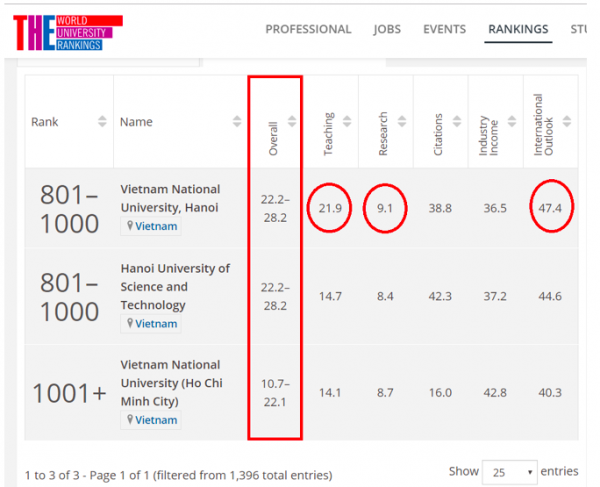Open Hanoi University of Science and Technology
Image resolution: width=600 pixels, height=487 pixels.
(x=175, y=286)
